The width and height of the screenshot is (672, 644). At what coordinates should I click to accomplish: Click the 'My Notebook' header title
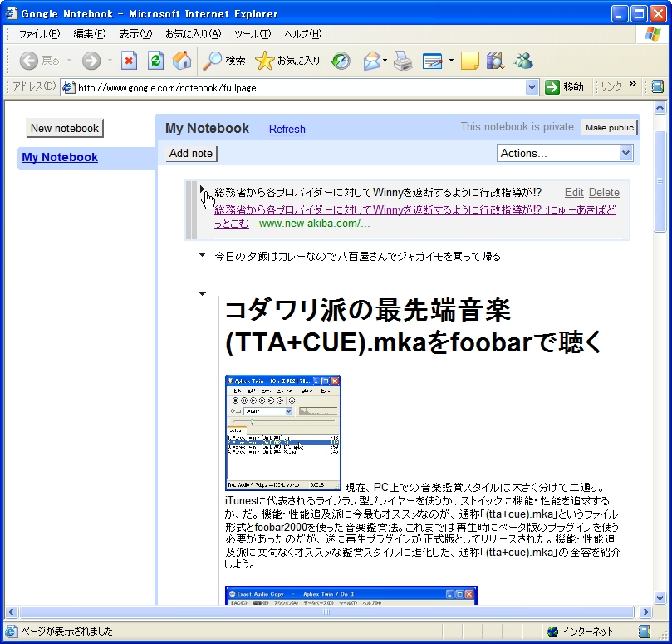coord(207,128)
